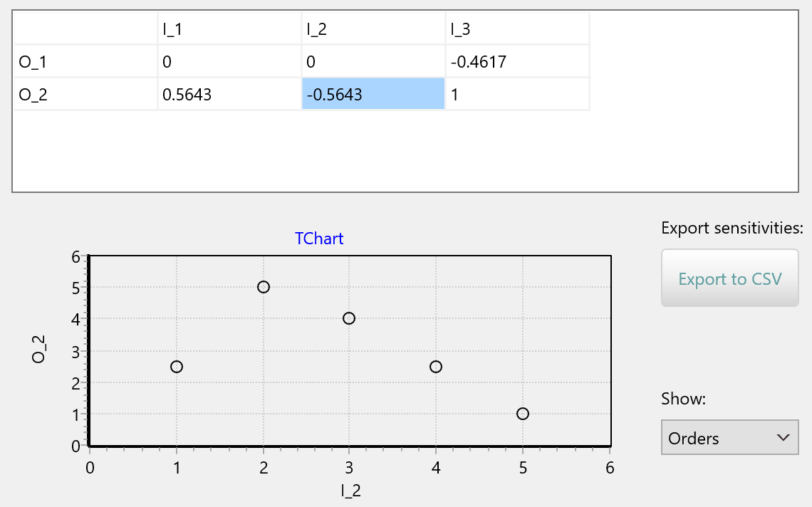Image resolution: width=812 pixels, height=507 pixels.
Task: Click the Export to CSV button
Action: point(729,278)
